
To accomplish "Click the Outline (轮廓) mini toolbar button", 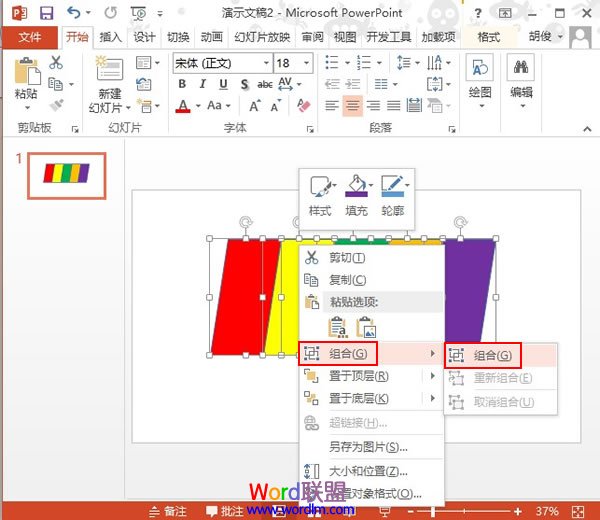I will point(393,196).
